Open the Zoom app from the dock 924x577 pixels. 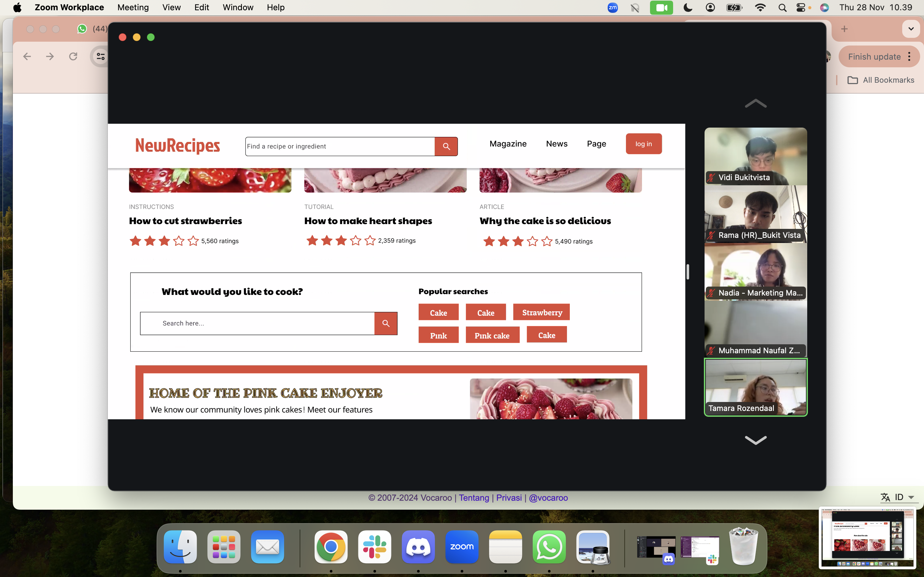(462, 547)
